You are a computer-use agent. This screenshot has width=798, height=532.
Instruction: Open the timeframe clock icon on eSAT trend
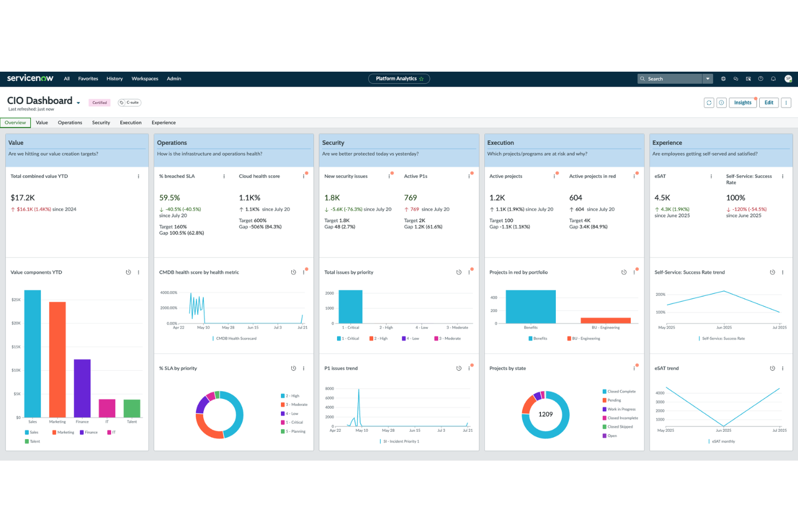click(772, 368)
